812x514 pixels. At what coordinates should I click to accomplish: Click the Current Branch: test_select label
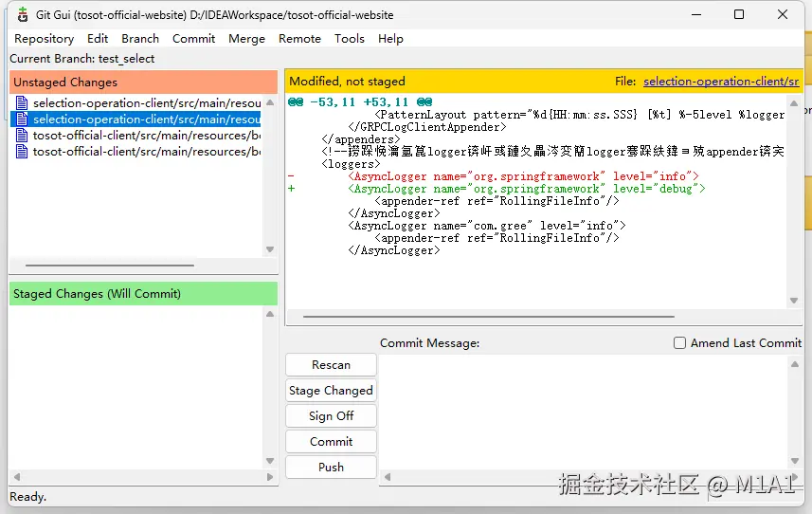click(x=81, y=59)
